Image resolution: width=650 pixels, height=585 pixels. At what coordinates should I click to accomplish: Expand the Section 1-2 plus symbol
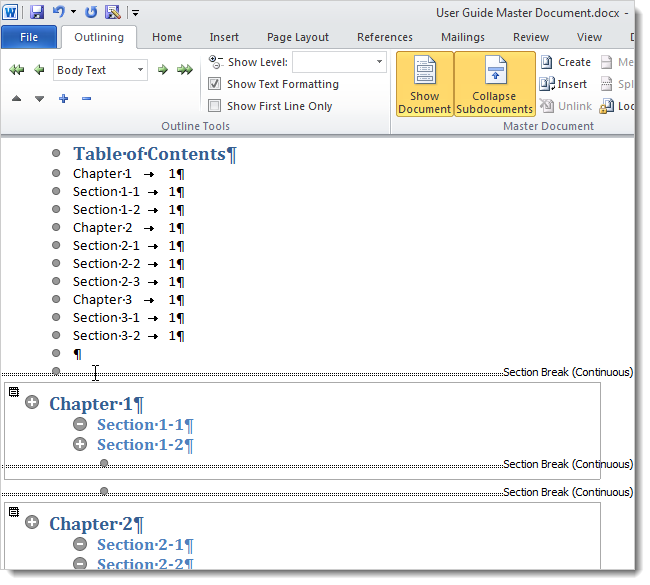click(x=80, y=444)
